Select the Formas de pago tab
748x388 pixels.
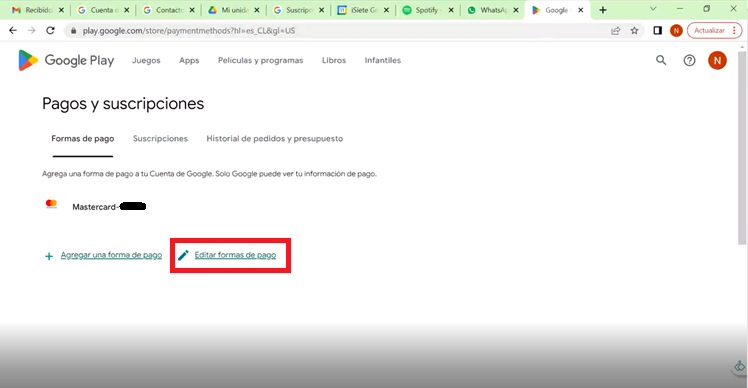click(x=83, y=139)
